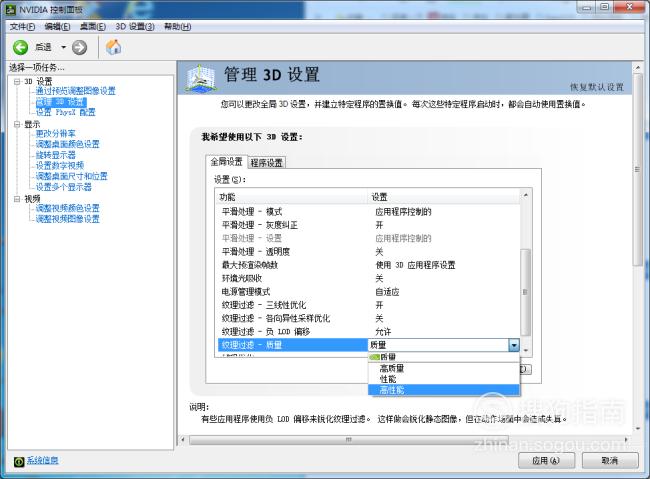
Task: Click the 自适应 power mode value
Action: pyautogui.click(x=387, y=292)
